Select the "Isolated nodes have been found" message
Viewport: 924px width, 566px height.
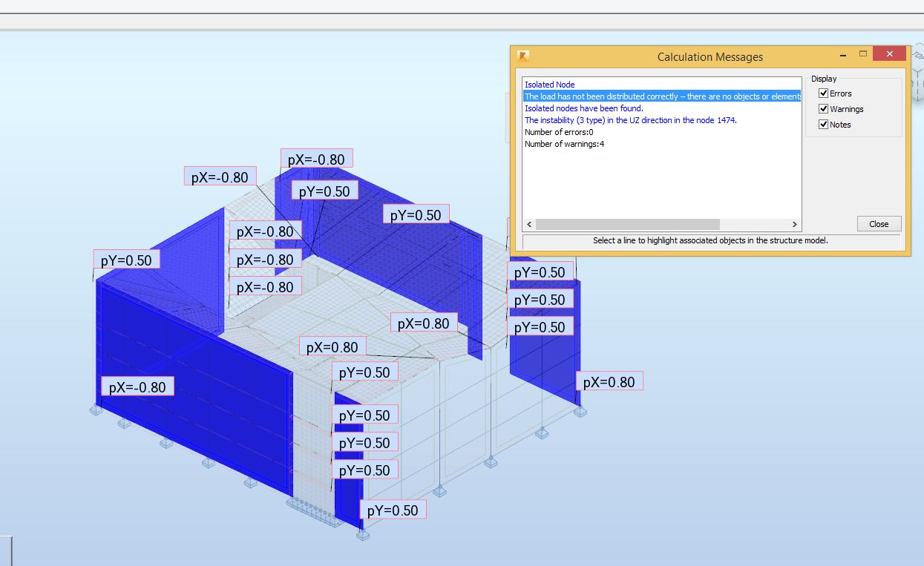[583, 108]
